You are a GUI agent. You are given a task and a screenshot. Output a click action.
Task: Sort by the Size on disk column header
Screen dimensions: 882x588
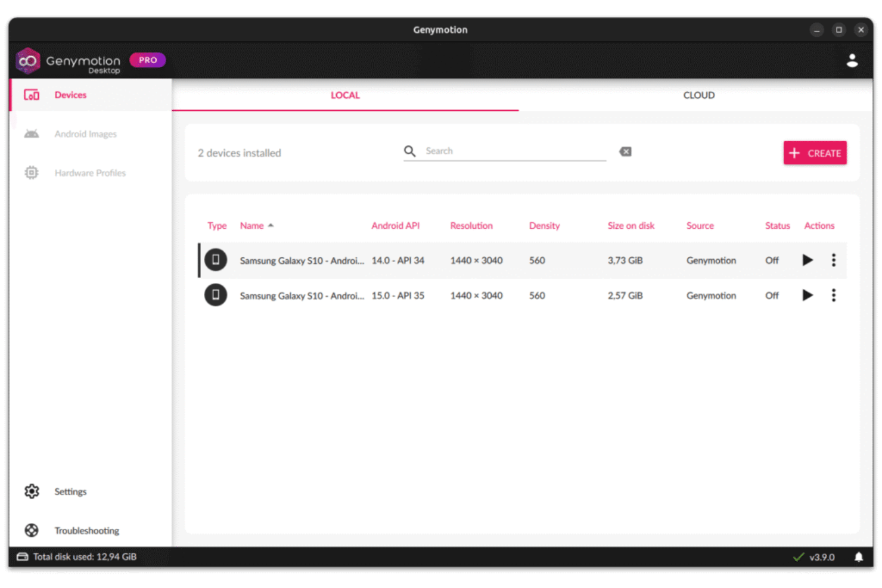(631, 226)
